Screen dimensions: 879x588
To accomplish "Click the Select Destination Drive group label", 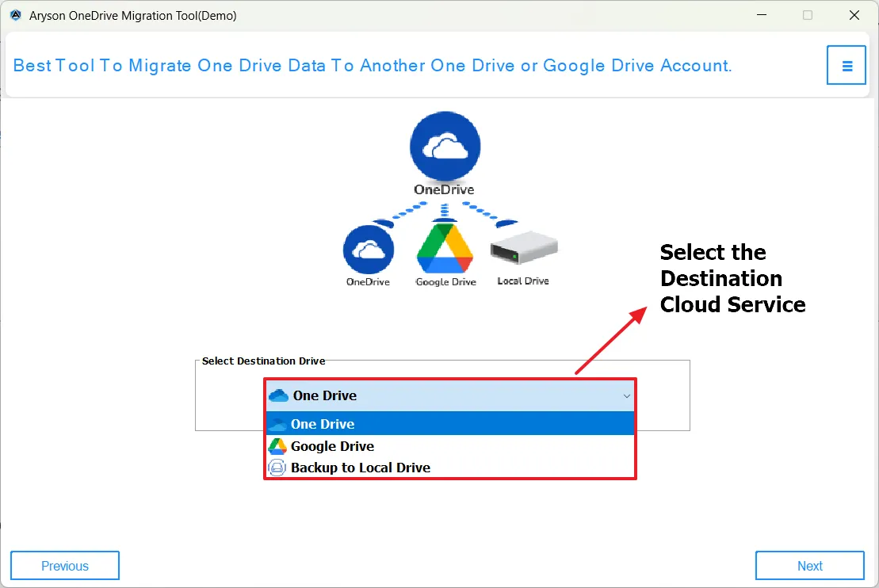I will coord(263,361).
